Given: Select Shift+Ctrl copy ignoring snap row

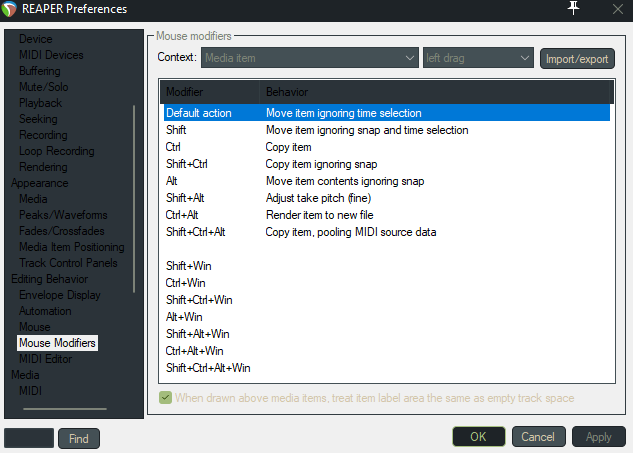Looking at the screenshot, I should (x=387, y=164).
